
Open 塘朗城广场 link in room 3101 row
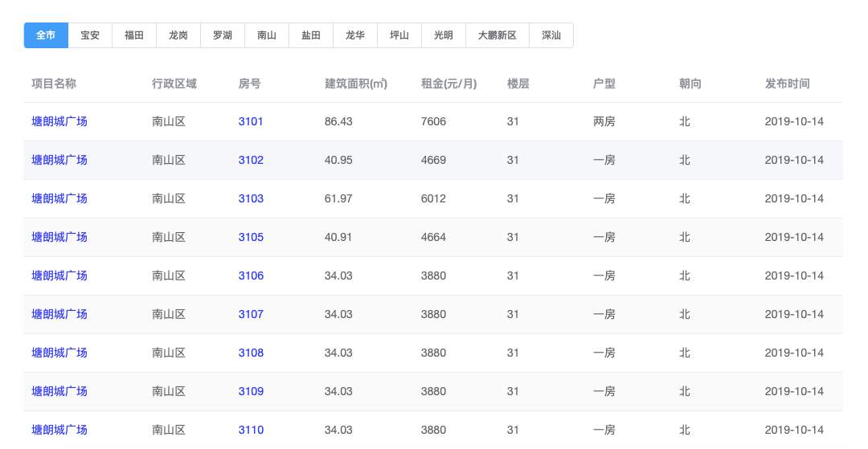(59, 121)
